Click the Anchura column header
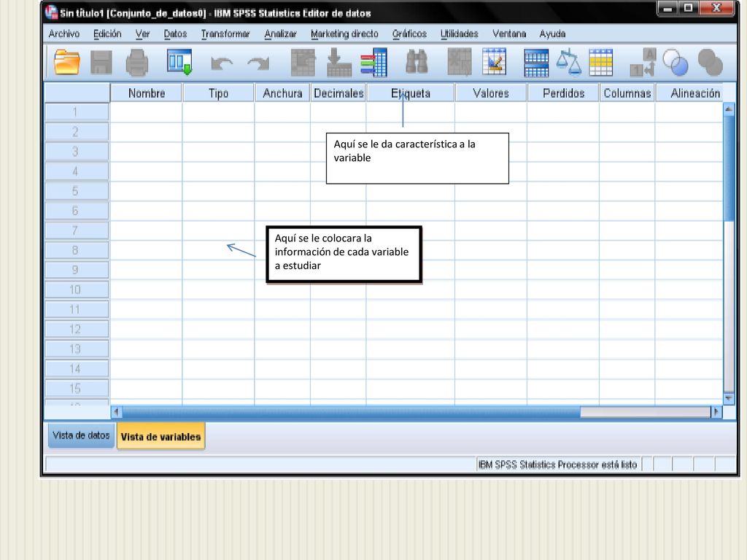Screen dimensions: 747x560 tap(282, 93)
